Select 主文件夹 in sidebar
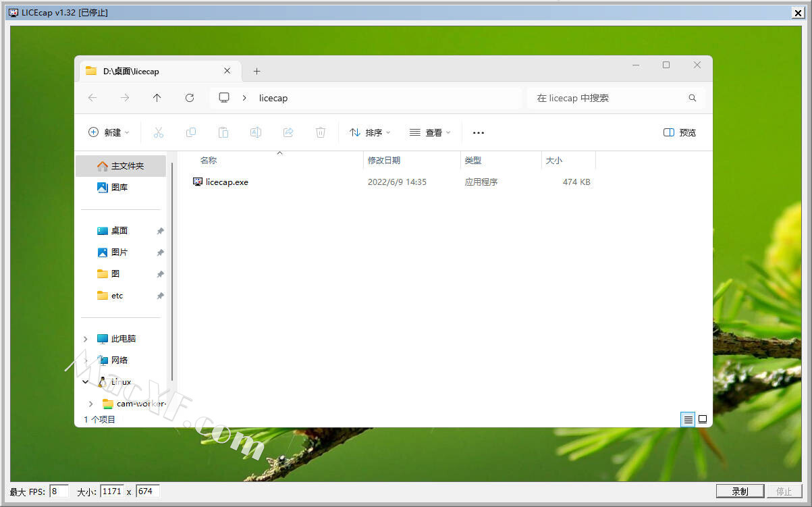The image size is (812, 507). tap(121, 166)
